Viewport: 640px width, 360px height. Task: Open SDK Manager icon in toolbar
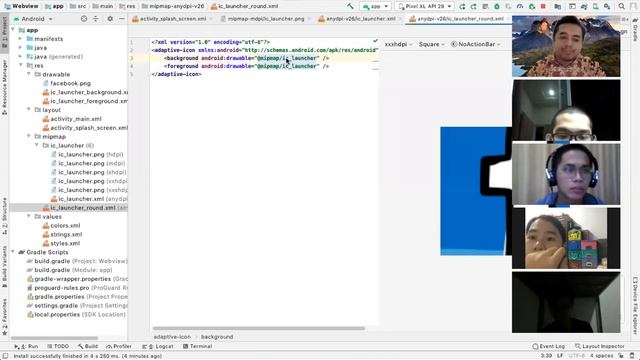607,7
